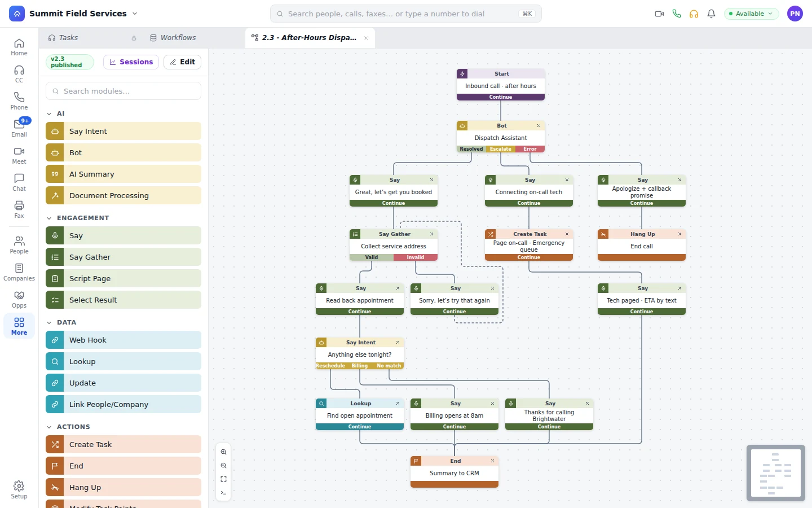Collapse the DATA module section
The height and width of the screenshot is (508, 812).
click(x=49, y=323)
